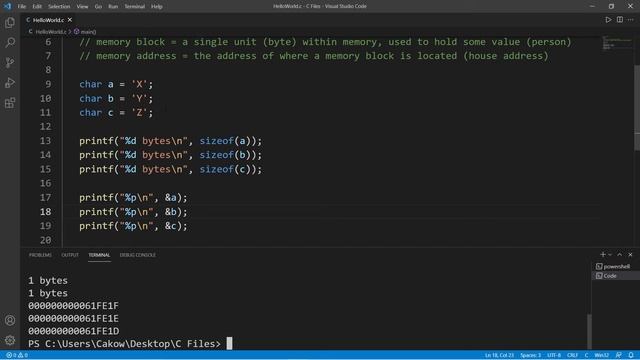Split the editor to the right
The height and width of the screenshot is (360, 640).
point(620,20)
